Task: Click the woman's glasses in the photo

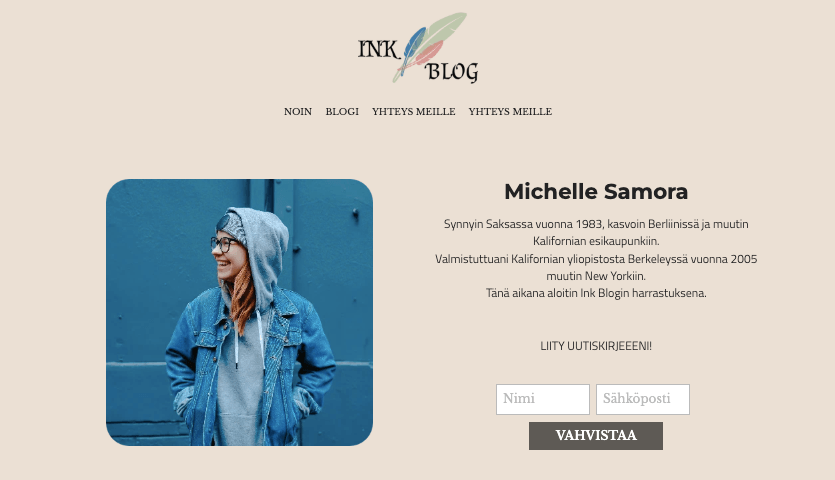Action: pos(223,245)
